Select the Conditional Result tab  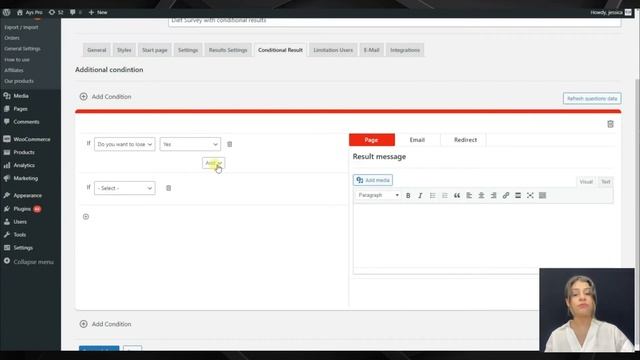280,50
